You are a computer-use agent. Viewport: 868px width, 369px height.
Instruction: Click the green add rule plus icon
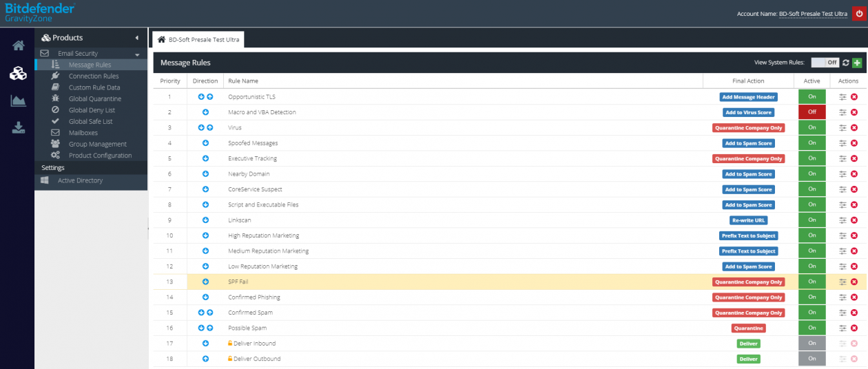(x=857, y=63)
